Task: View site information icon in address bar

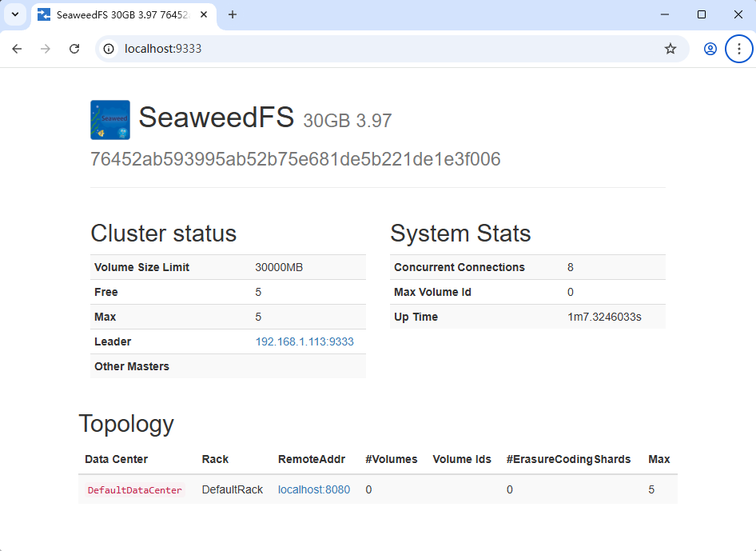Action: point(109,49)
